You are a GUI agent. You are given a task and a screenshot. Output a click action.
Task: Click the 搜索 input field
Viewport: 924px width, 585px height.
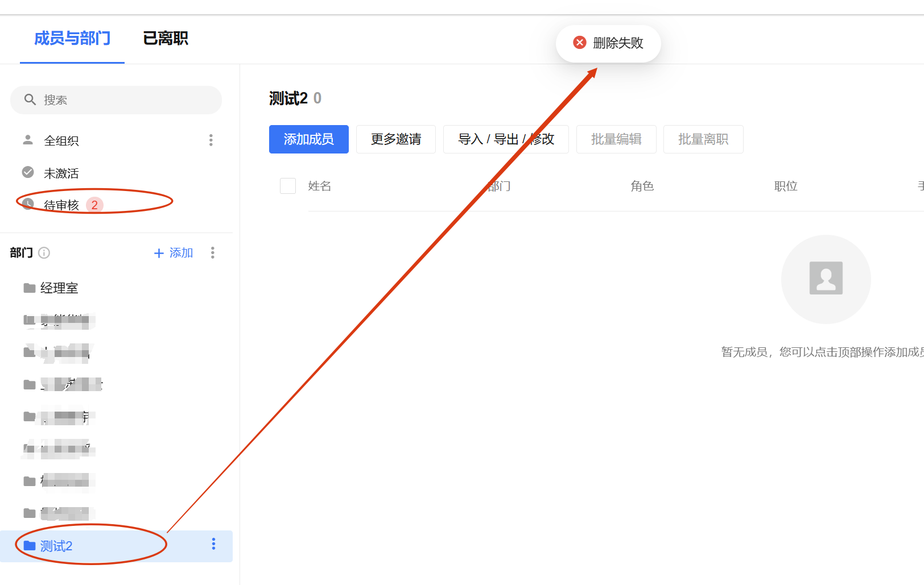coord(114,99)
